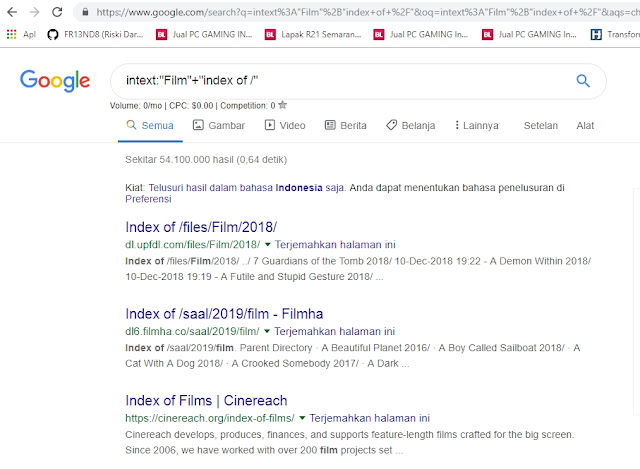
Task: Open the second Jual PC GAMING bookmark
Action: point(421,34)
